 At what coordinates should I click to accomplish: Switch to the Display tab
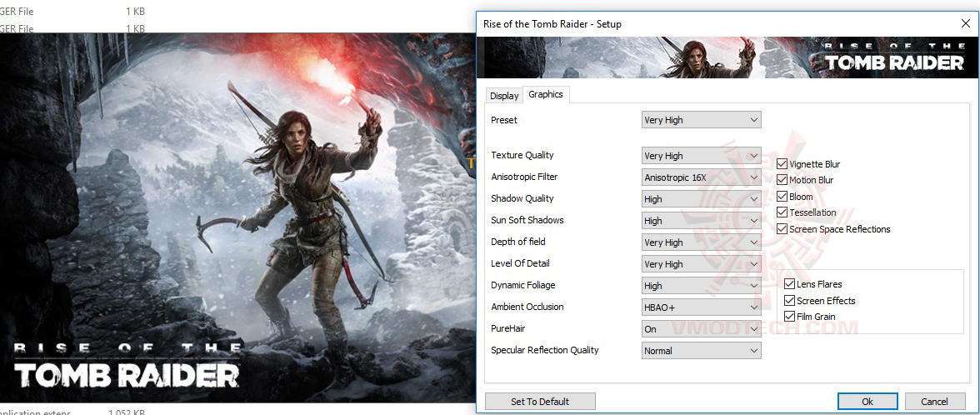(x=504, y=96)
